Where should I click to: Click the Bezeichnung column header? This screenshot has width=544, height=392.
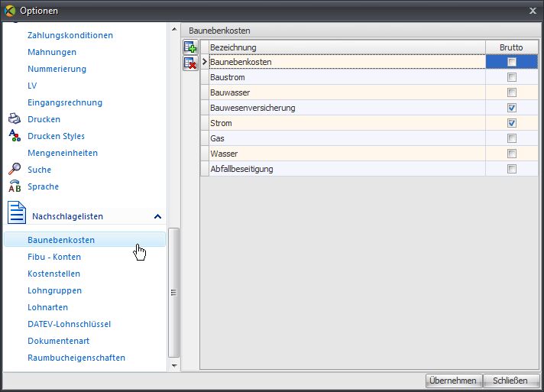[347, 47]
